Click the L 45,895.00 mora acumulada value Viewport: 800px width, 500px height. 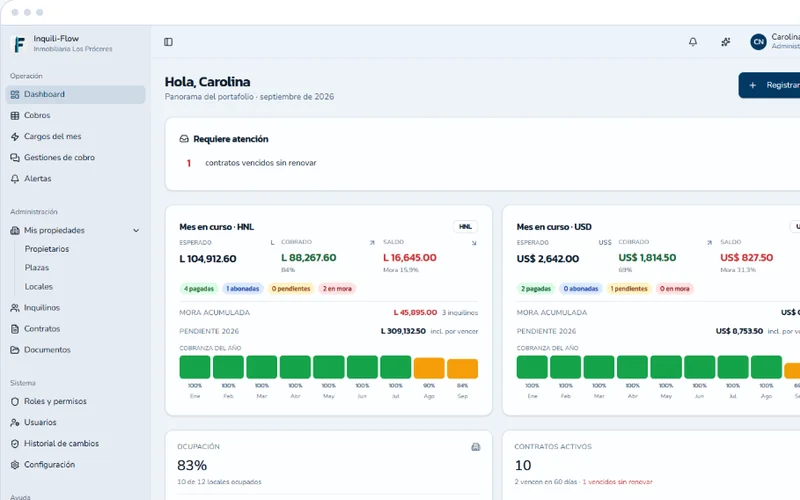pos(415,312)
